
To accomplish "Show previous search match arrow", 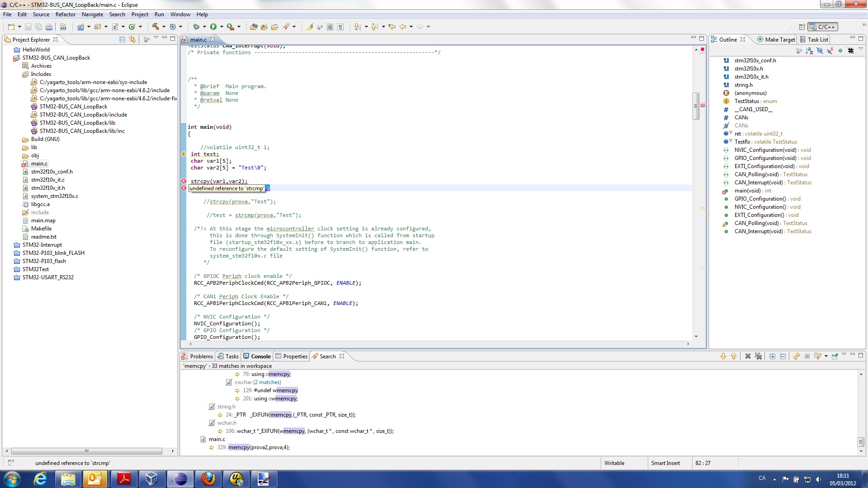I will click(734, 356).
